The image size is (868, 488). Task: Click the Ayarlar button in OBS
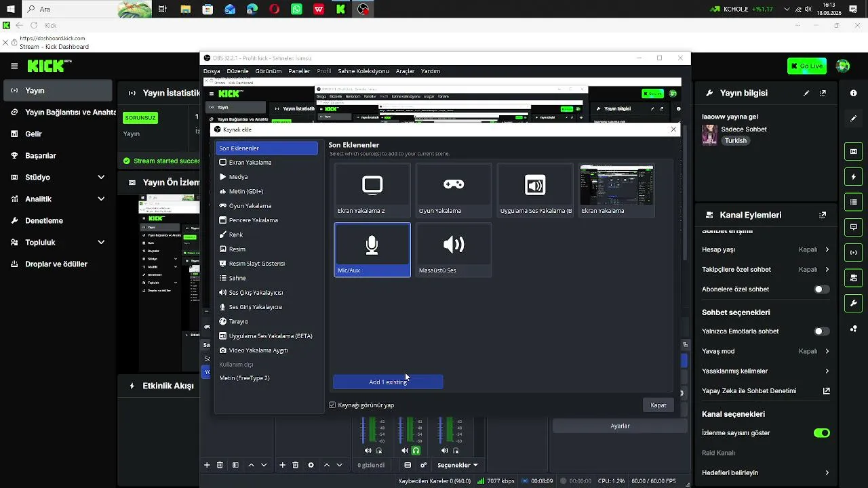pyautogui.click(x=620, y=426)
